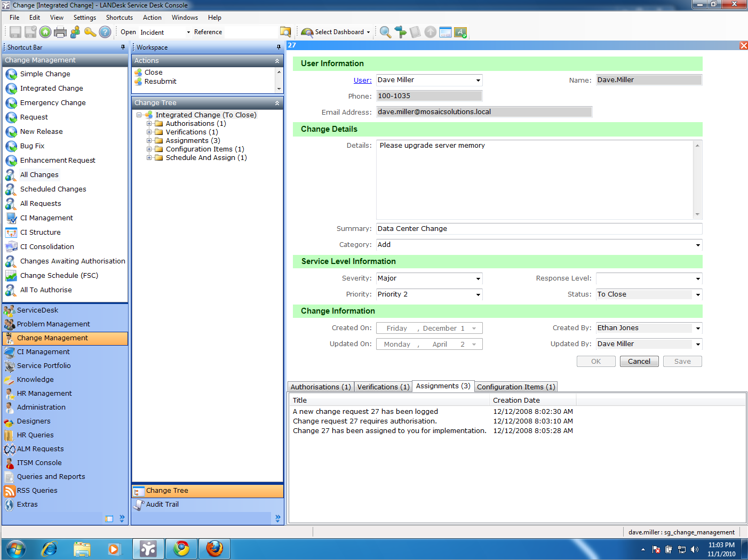Open Chrome from the taskbar
Screen dimensions: 748x560
point(181,549)
